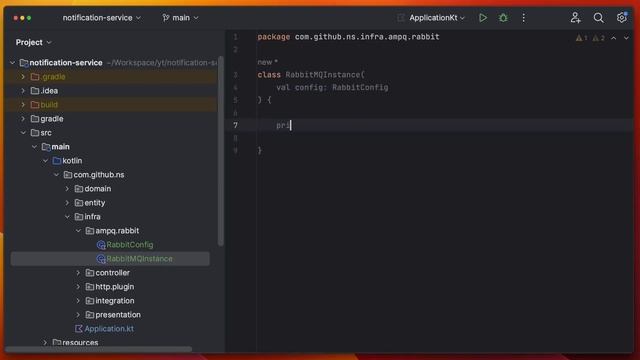Click line number 7 in gutter

click(x=236, y=125)
